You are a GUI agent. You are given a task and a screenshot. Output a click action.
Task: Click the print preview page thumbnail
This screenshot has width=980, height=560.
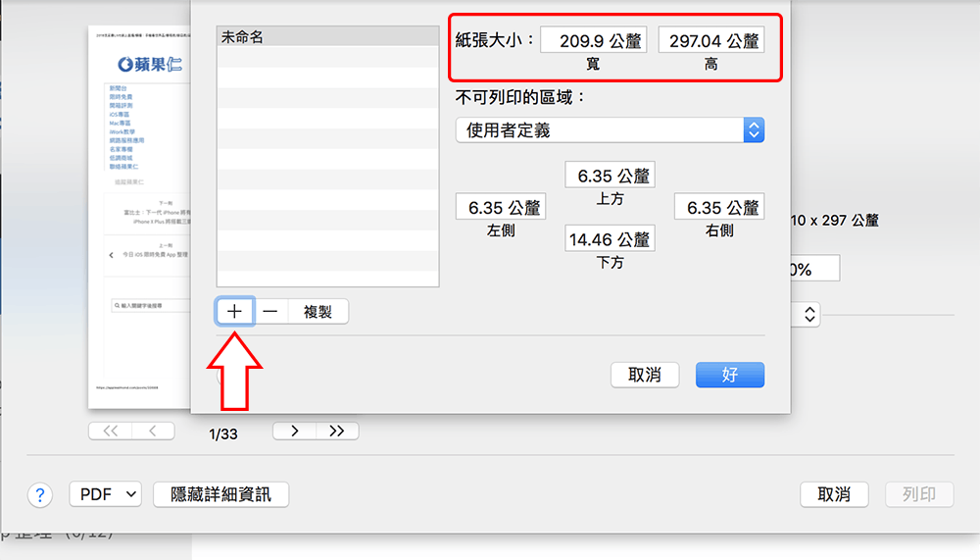tap(139, 217)
